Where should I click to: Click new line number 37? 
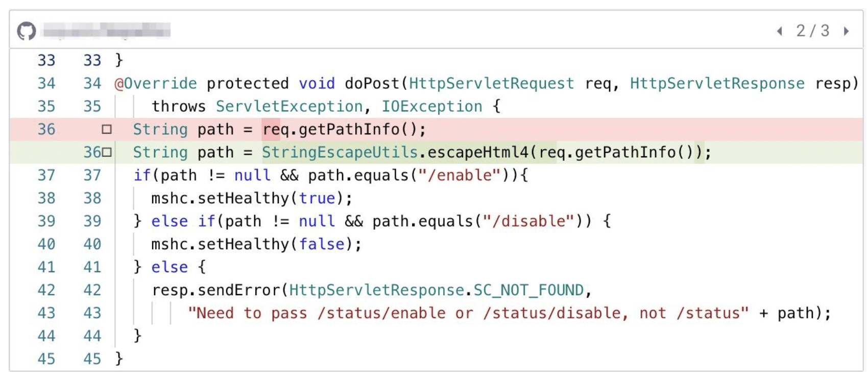(x=92, y=175)
